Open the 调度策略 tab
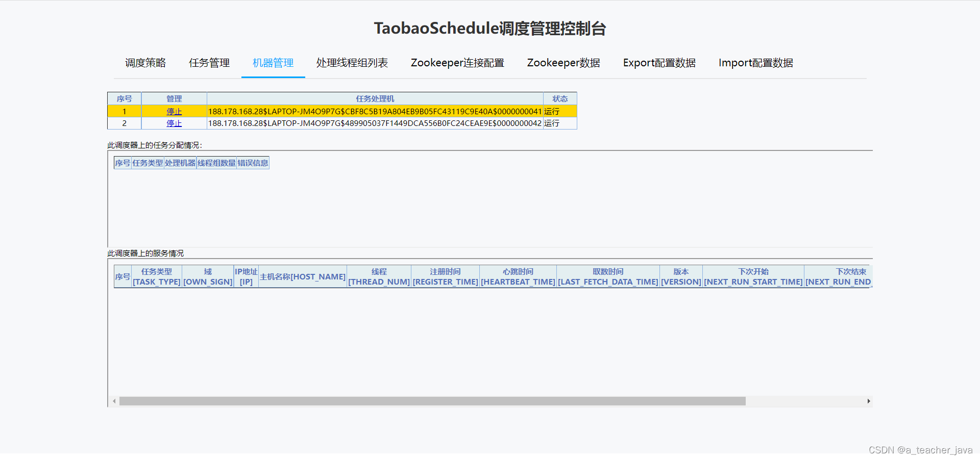The height and width of the screenshot is (460, 980). (145, 63)
